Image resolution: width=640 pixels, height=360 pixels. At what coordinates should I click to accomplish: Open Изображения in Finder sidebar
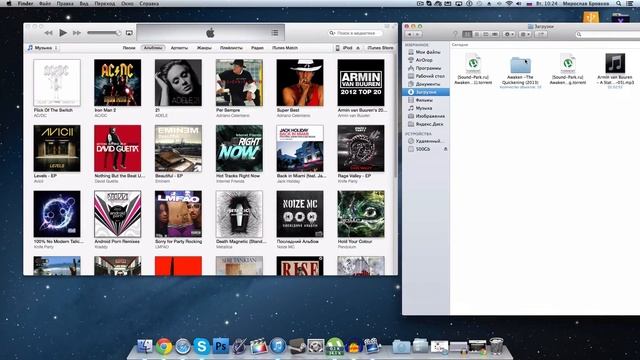pos(426,116)
